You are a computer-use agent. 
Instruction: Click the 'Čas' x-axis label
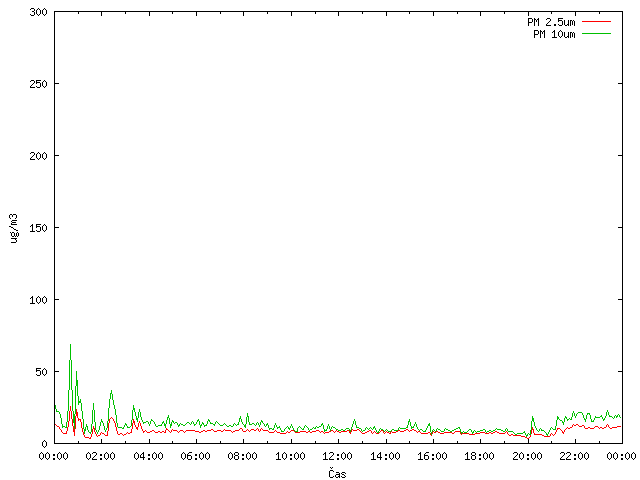click(x=337, y=473)
